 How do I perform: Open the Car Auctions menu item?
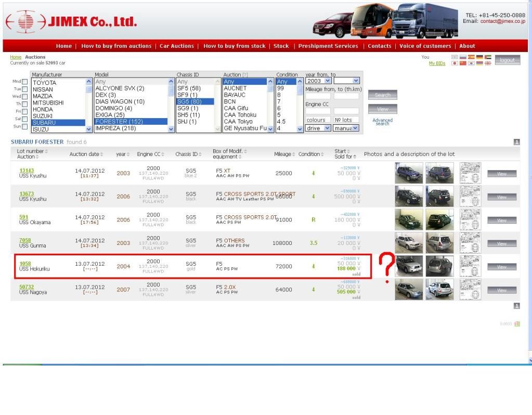(x=176, y=46)
